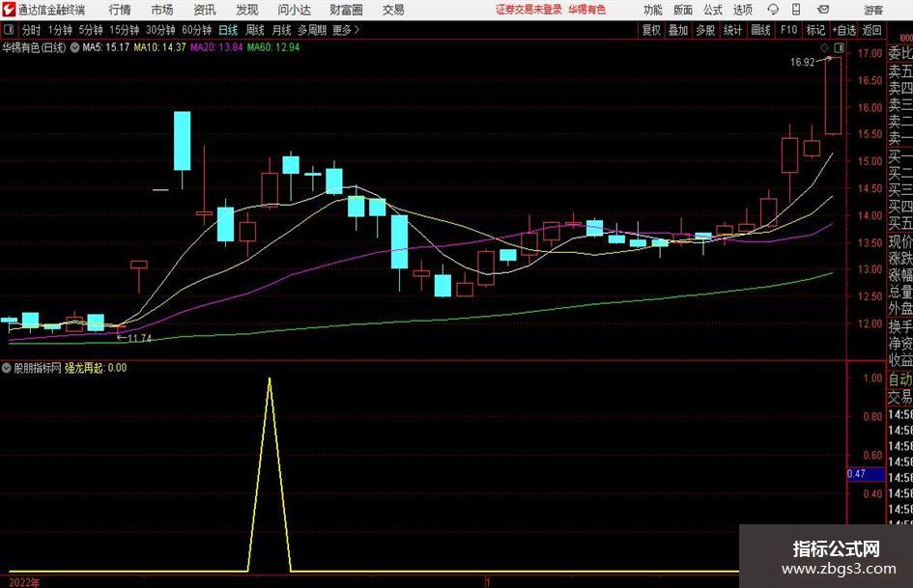Click 证券交易未登录 login link
Viewport: 913px width, 588px height.
click(528, 10)
